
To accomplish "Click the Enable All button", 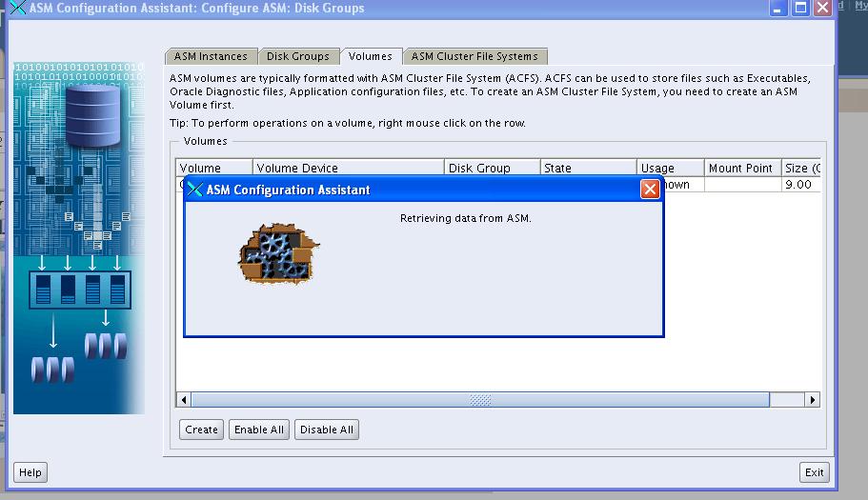I will point(258,430).
